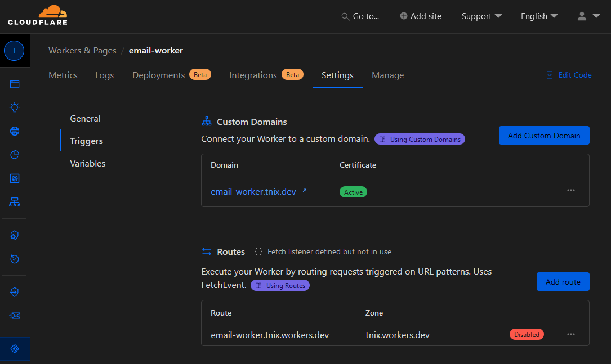
Task: Open the email-worker.tnix.dev link
Action: point(253,192)
